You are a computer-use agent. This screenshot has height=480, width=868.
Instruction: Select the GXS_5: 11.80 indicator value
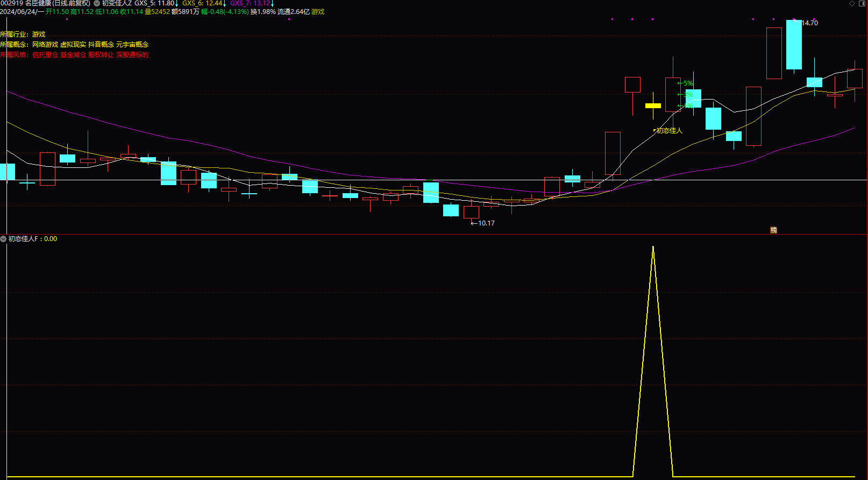[154, 3]
